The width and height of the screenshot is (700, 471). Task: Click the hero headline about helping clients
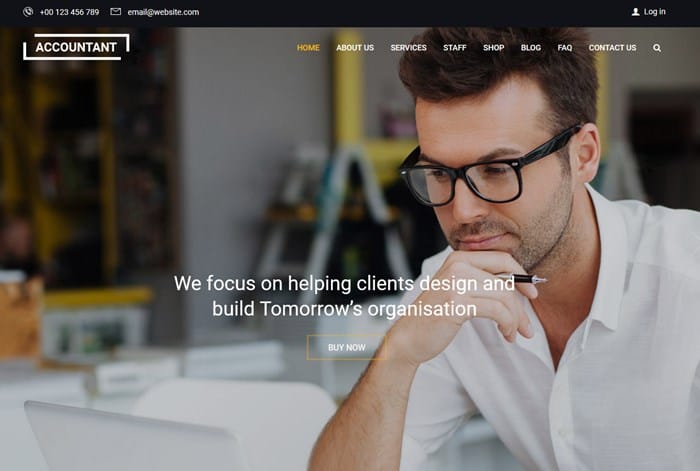344,296
